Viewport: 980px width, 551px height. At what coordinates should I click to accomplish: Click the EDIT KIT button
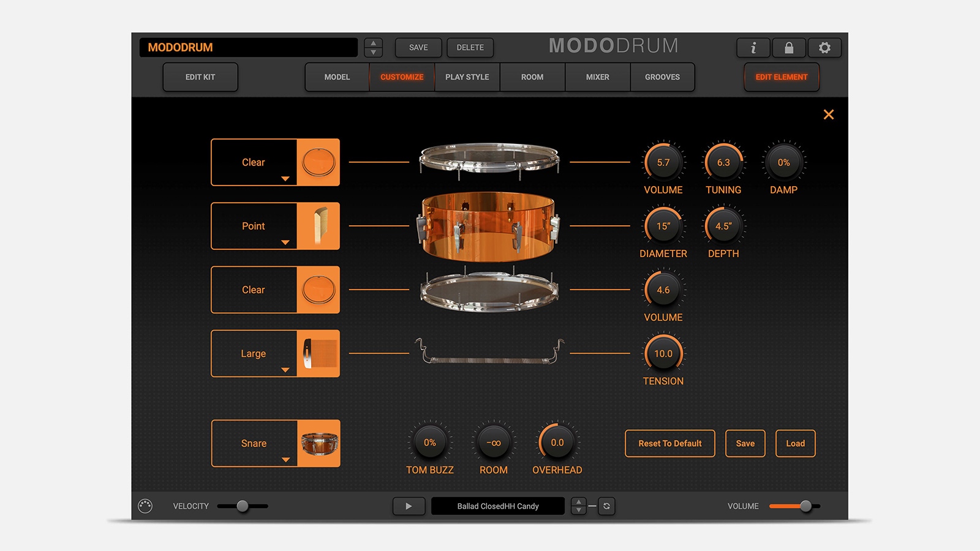point(200,77)
